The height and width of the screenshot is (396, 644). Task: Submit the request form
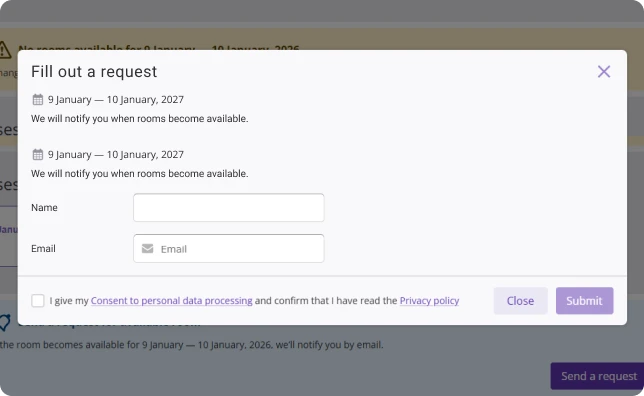[x=584, y=301]
